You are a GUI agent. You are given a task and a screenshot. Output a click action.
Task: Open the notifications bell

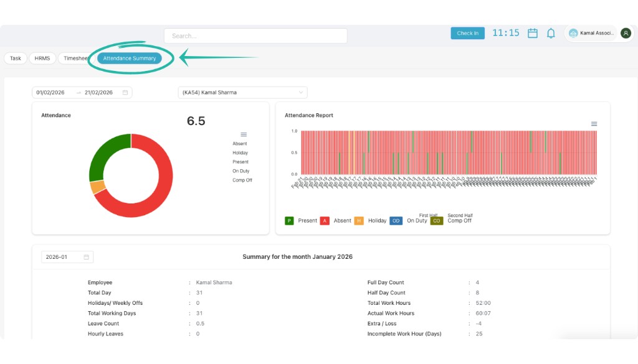click(551, 34)
